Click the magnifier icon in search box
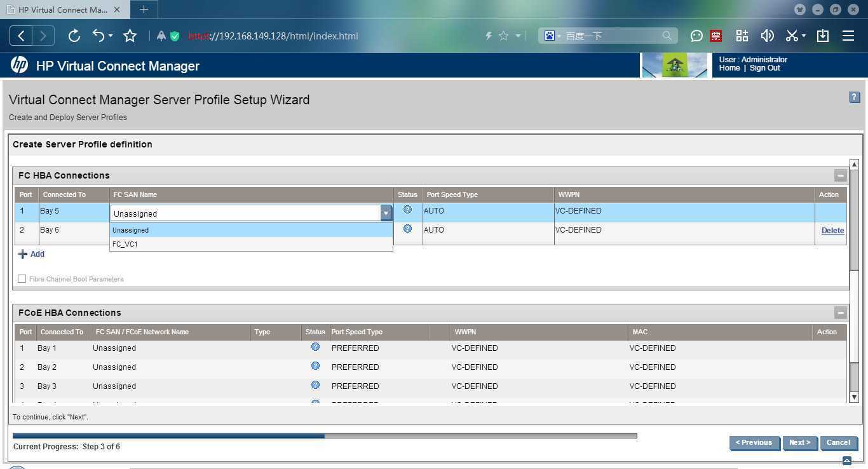The height and width of the screenshot is (469, 868). [667, 36]
